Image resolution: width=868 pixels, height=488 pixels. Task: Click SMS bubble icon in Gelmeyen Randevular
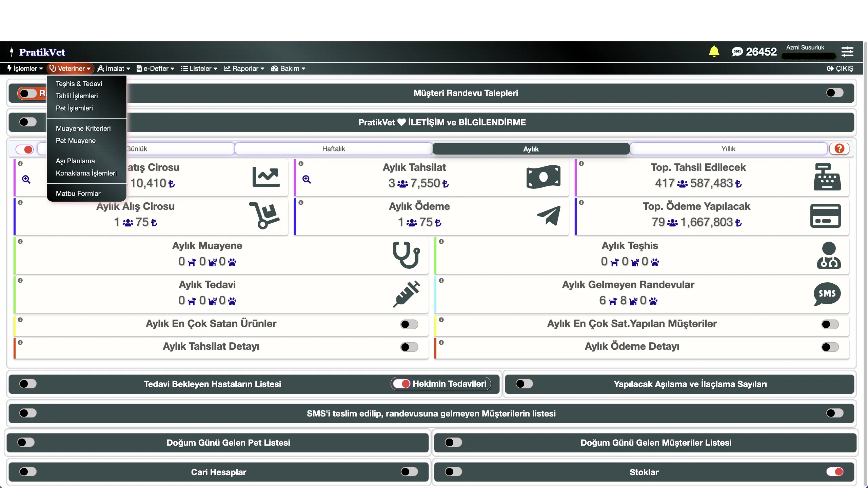(x=827, y=294)
